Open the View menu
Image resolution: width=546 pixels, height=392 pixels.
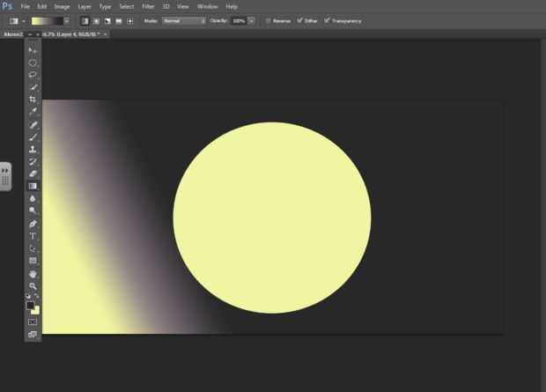pyautogui.click(x=183, y=7)
